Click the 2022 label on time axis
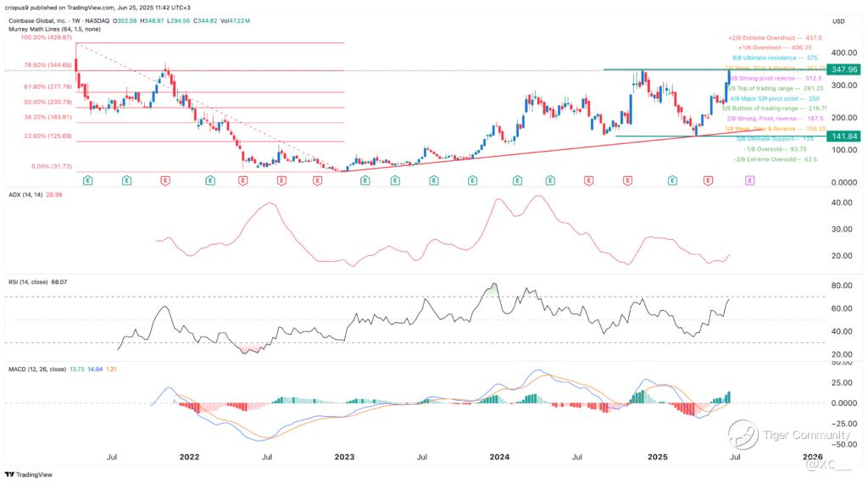868x483 pixels. [x=189, y=457]
